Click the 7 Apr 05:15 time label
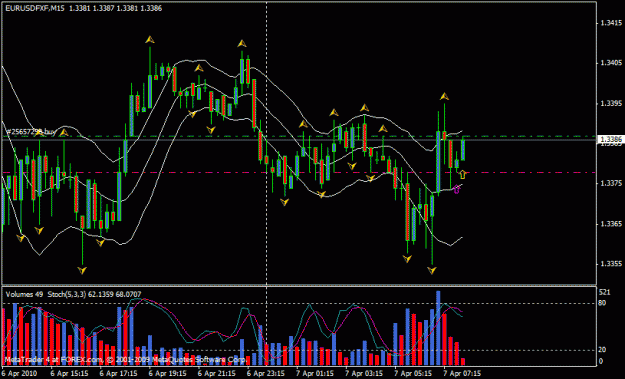625x379 pixels. click(413, 373)
